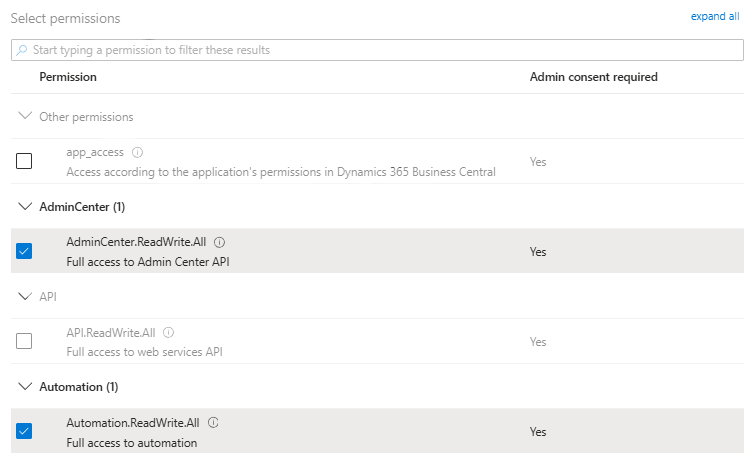Viewport: 755px width, 462px height.
Task: Collapse the API group chevron
Action: (x=25, y=296)
